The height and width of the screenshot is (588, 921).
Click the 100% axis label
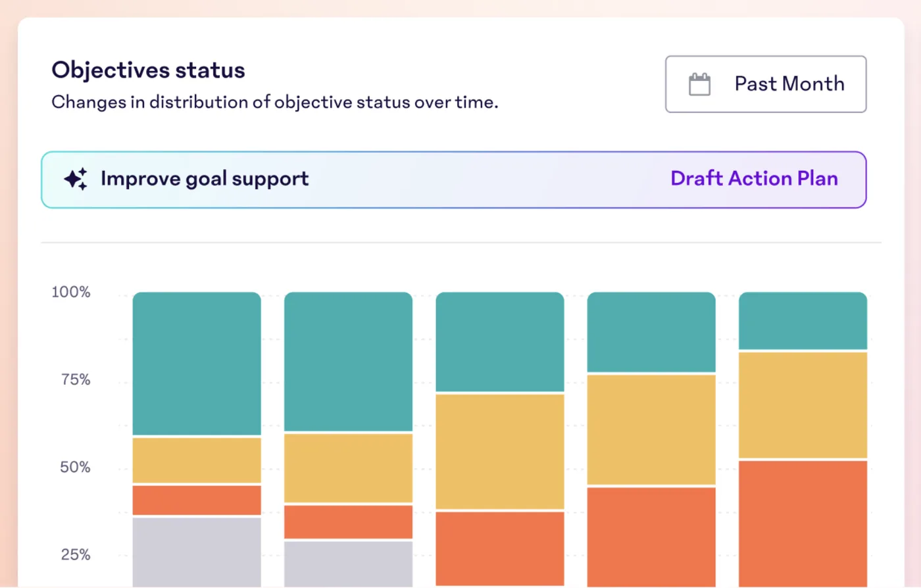[71, 292]
